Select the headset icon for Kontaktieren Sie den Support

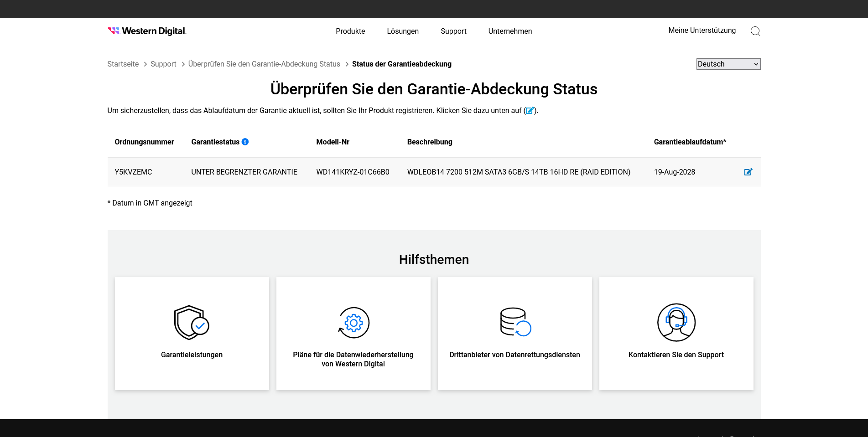pos(676,322)
